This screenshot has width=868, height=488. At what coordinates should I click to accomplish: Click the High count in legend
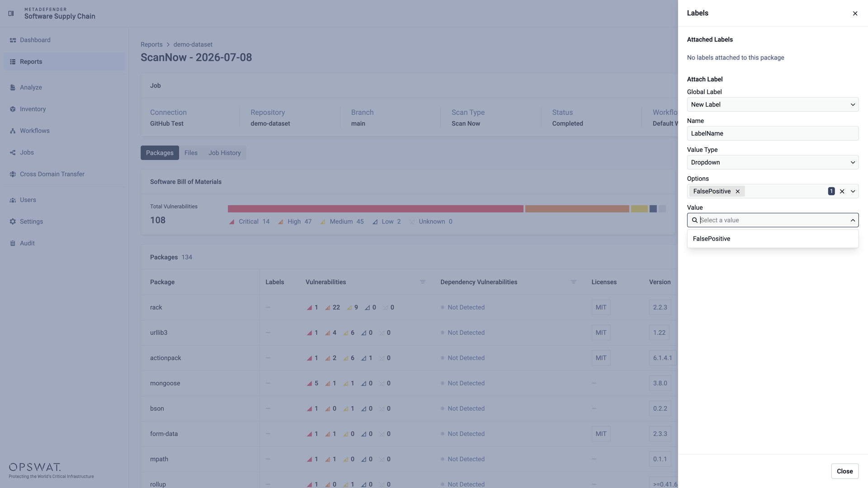(x=308, y=222)
